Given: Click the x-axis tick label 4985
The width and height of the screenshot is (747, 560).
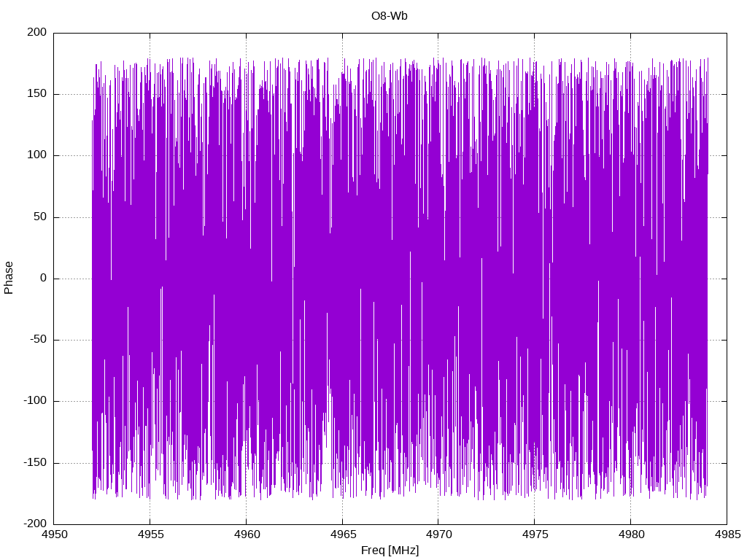Looking at the screenshot, I should click(727, 534).
